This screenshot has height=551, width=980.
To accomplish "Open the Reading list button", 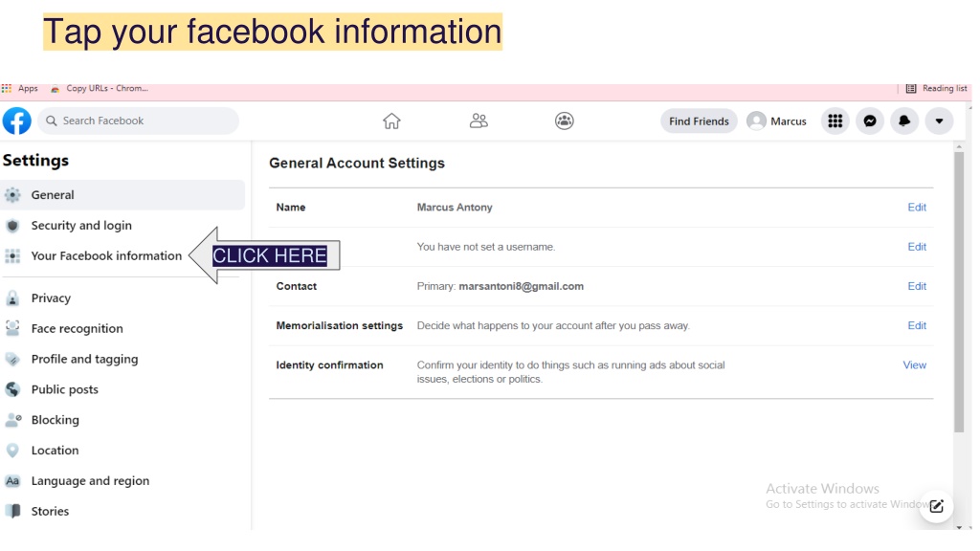I will pyautogui.click(x=936, y=89).
